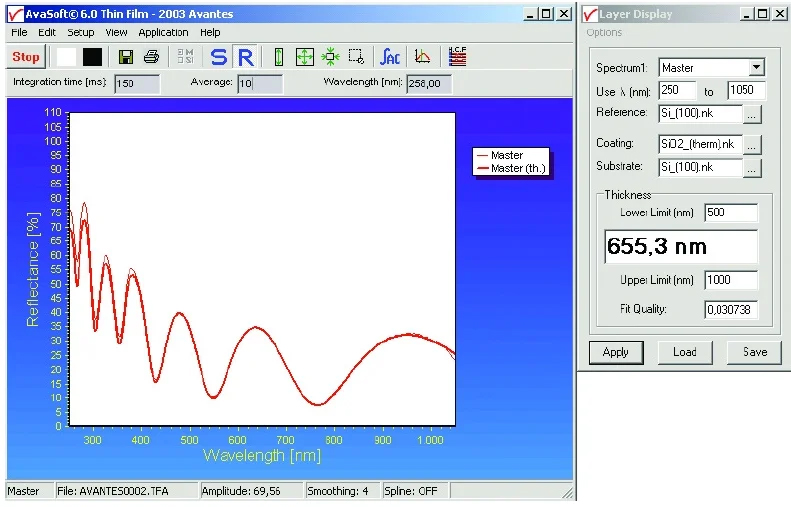791x507 pixels.
Task: Click the Wavelength [nm] axis label
Action: (262, 456)
